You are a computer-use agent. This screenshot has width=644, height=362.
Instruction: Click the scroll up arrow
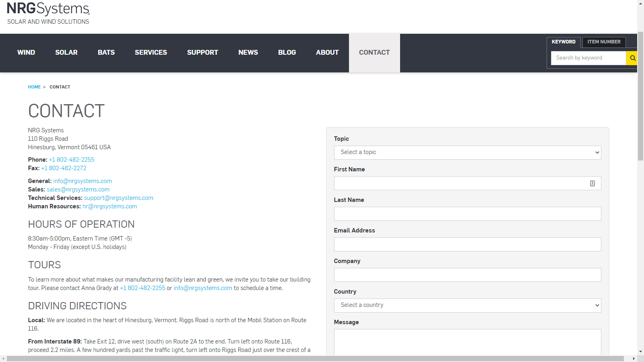pos(640,3)
